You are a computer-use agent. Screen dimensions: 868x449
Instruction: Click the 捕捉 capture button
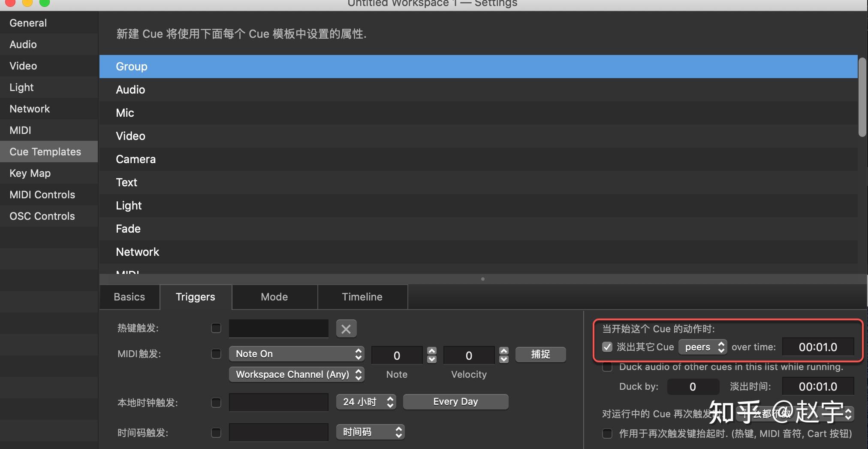(x=540, y=354)
